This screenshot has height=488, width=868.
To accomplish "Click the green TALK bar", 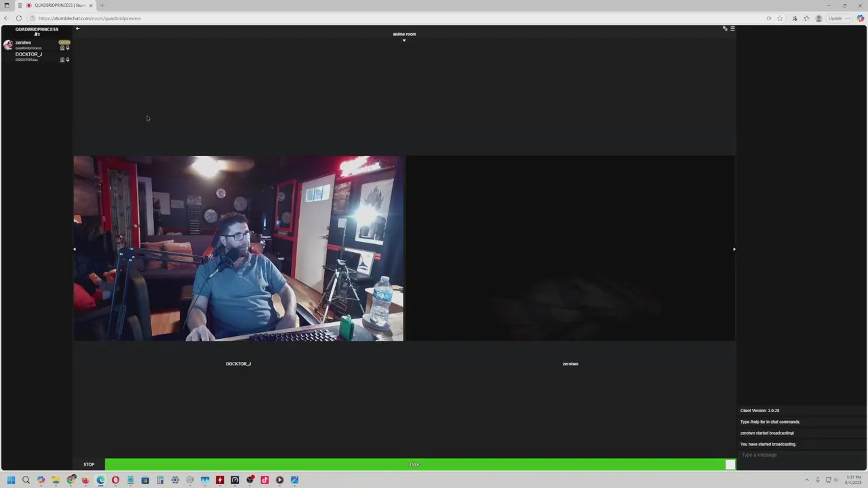I will (414, 464).
